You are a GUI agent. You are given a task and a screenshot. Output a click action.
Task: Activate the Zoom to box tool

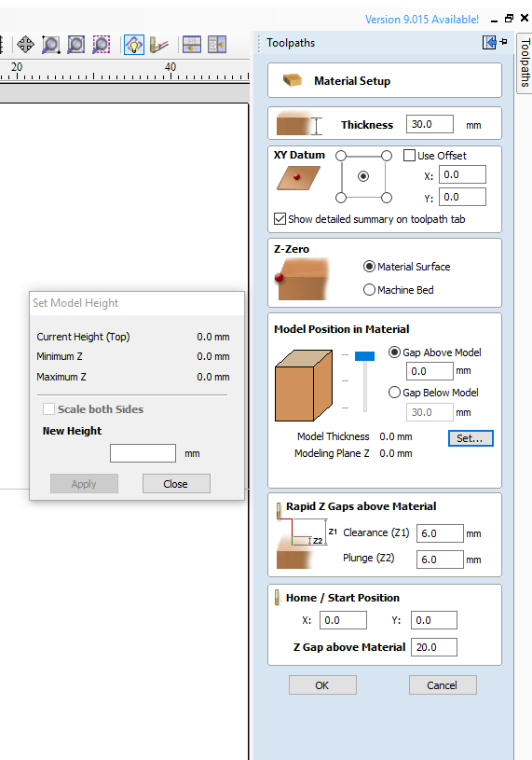click(x=50, y=45)
